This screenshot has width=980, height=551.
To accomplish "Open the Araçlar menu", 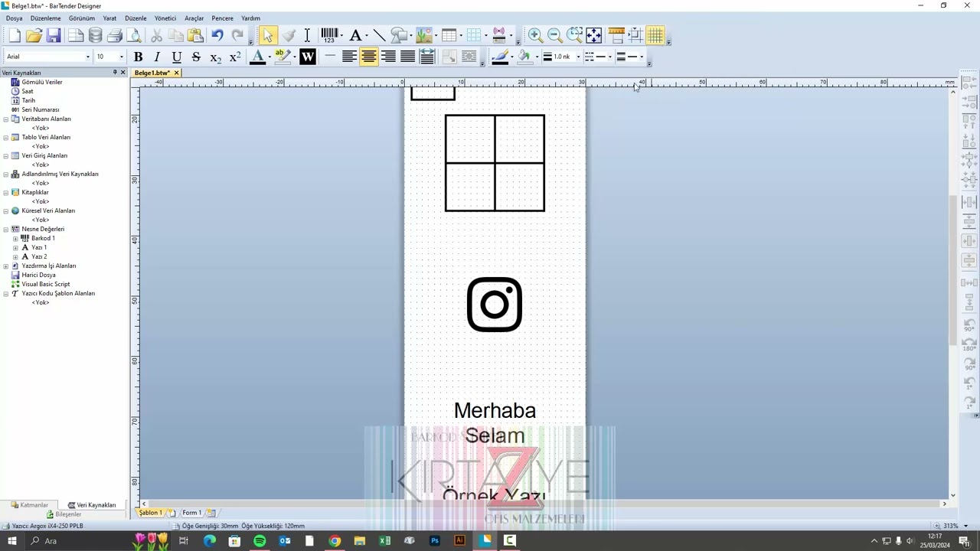I will tap(194, 18).
